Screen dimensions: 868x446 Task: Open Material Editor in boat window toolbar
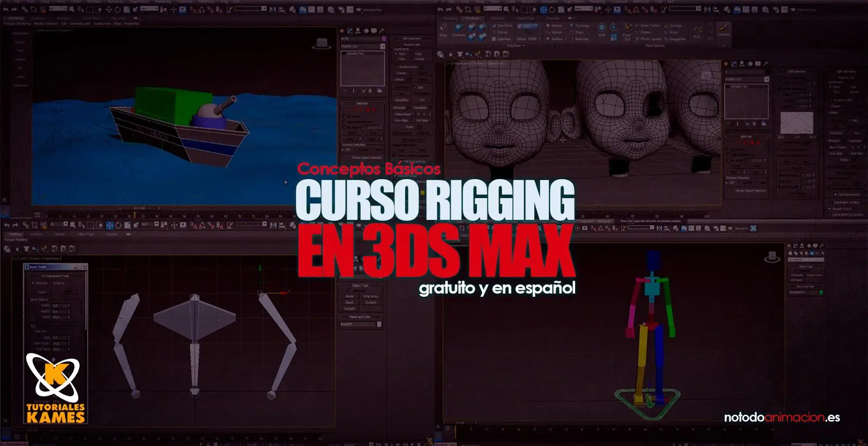click(x=331, y=10)
